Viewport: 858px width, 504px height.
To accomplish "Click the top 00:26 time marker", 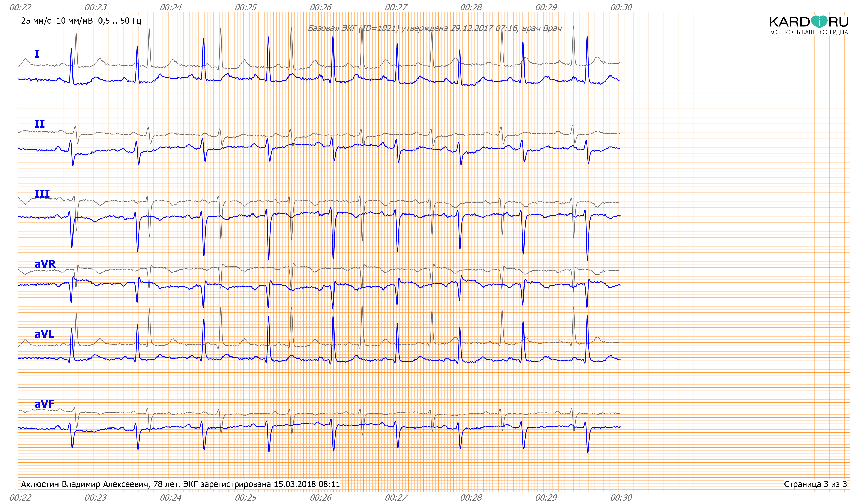I will [x=321, y=7].
